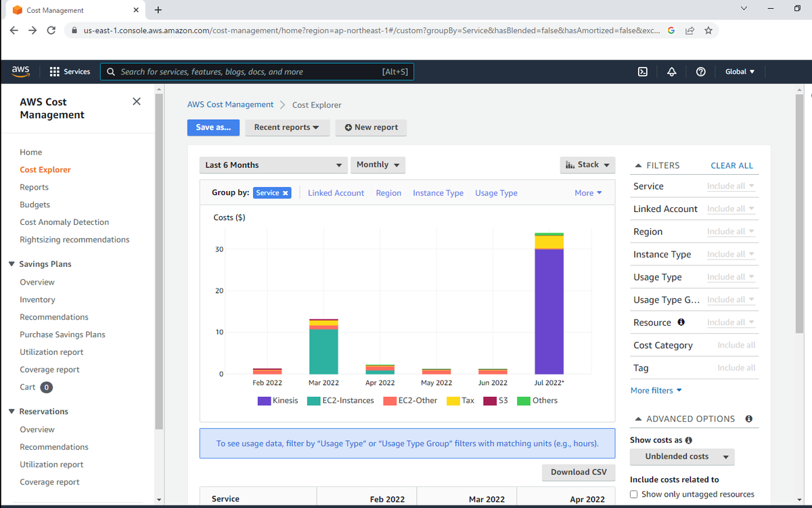The height and width of the screenshot is (508, 812).
Task: Create a New report
Action: pyautogui.click(x=371, y=127)
